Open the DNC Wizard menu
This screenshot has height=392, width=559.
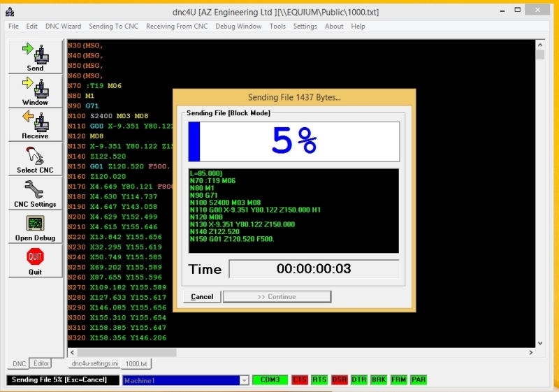pos(63,27)
